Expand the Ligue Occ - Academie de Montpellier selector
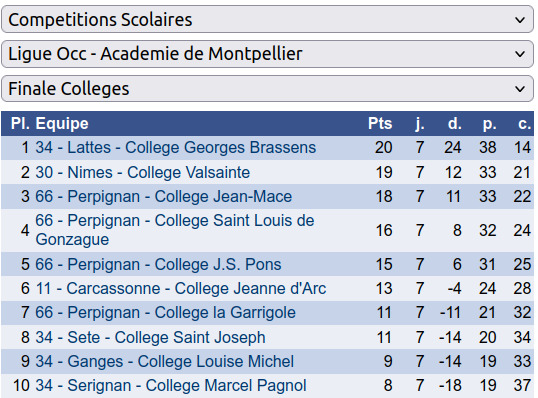The image size is (538, 398). pos(267,54)
